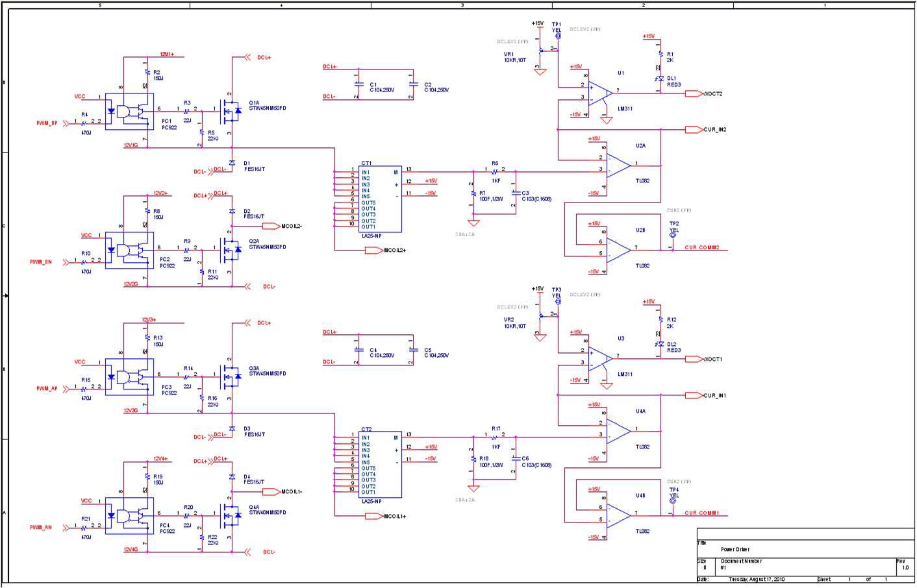Click the CUR COMM1 net label
Image resolution: width=917 pixels, height=588 pixels.
point(702,513)
